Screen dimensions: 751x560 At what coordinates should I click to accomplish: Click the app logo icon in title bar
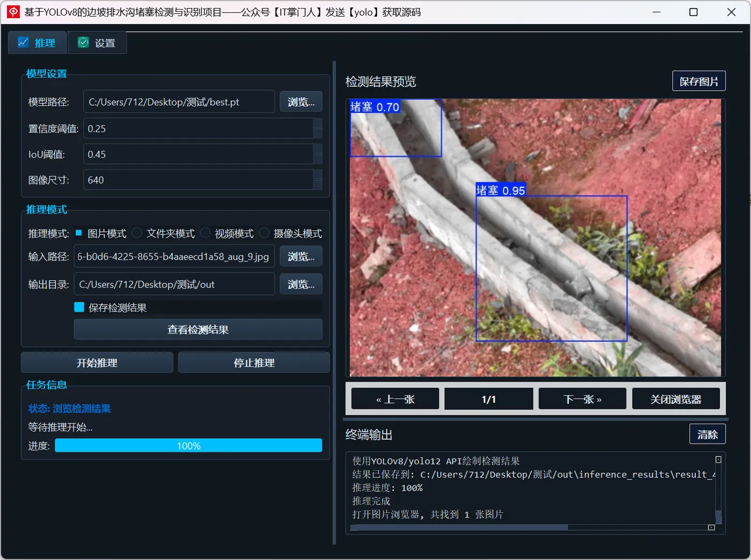13,12
